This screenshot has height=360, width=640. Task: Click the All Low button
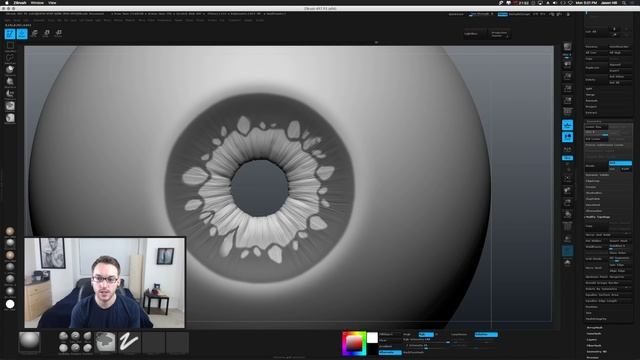[x=596, y=53]
